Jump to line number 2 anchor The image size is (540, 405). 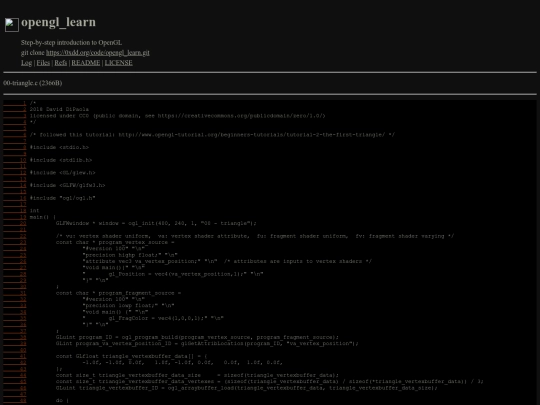point(15,109)
